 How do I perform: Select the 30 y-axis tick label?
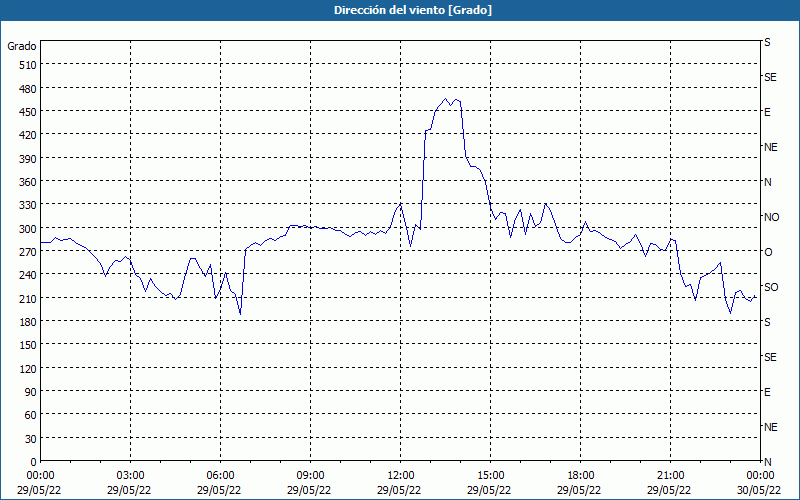click(31, 439)
